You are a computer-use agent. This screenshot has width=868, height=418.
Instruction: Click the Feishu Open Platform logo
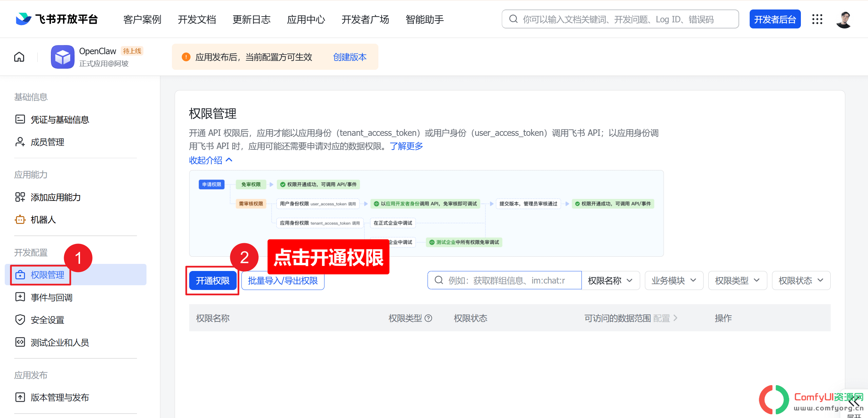(57, 19)
